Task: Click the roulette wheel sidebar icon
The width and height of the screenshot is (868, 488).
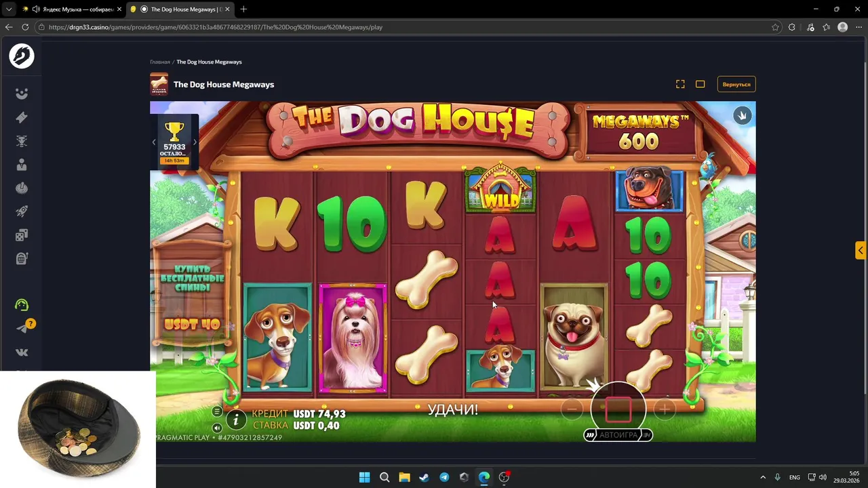Action: (22, 188)
